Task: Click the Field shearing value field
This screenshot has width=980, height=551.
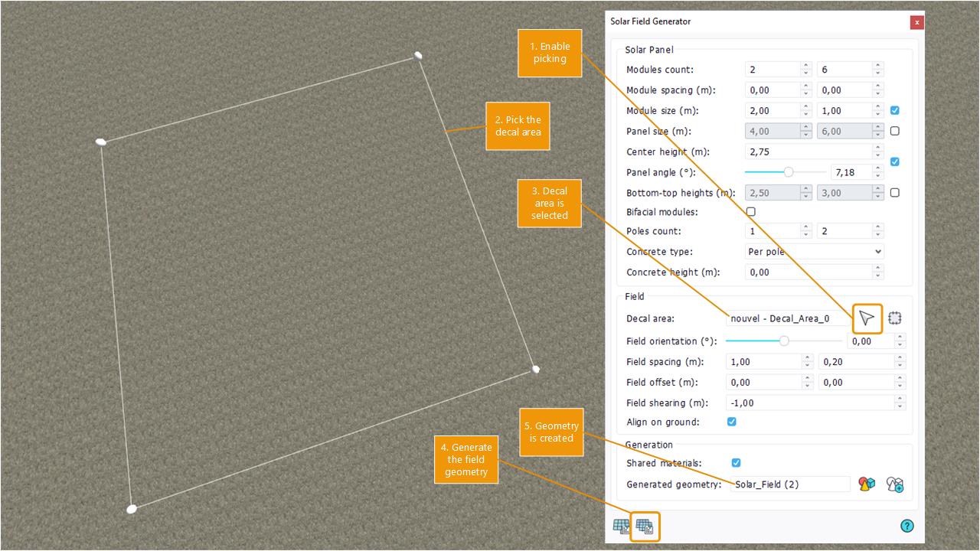Action: pyautogui.click(x=809, y=403)
